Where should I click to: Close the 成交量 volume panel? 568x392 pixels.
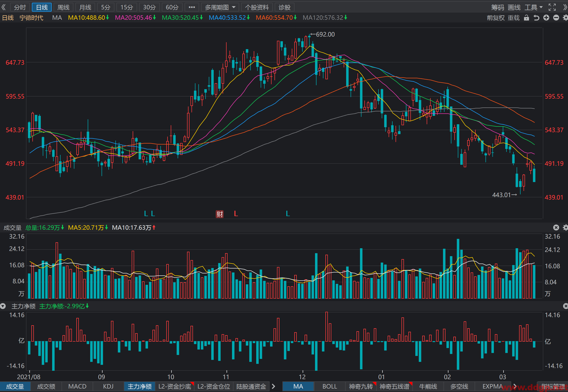click(x=556, y=227)
